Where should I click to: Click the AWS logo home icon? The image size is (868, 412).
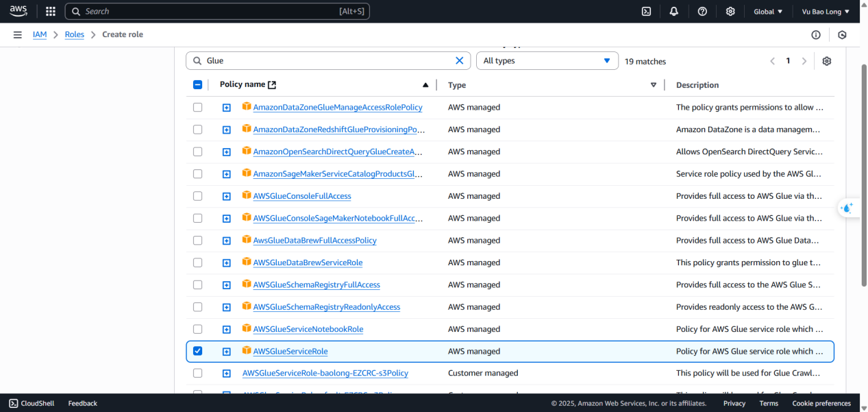[x=18, y=11]
